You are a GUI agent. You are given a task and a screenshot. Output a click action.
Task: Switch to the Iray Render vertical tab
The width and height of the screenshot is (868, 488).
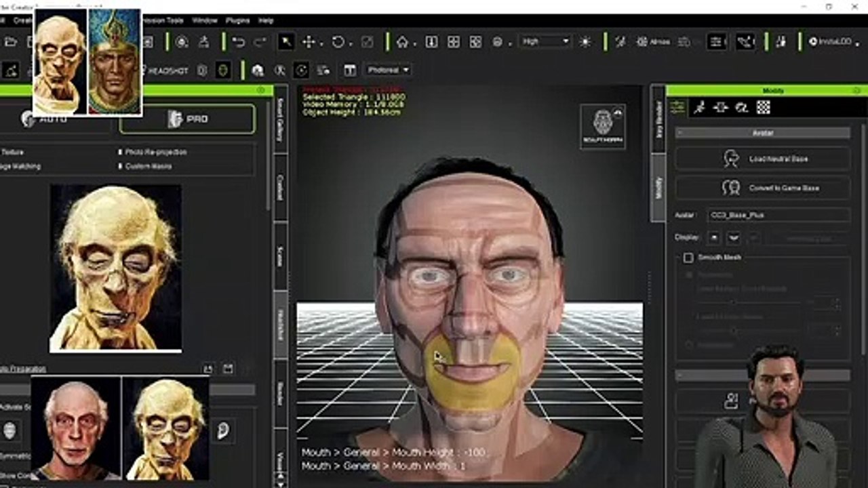(658, 119)
